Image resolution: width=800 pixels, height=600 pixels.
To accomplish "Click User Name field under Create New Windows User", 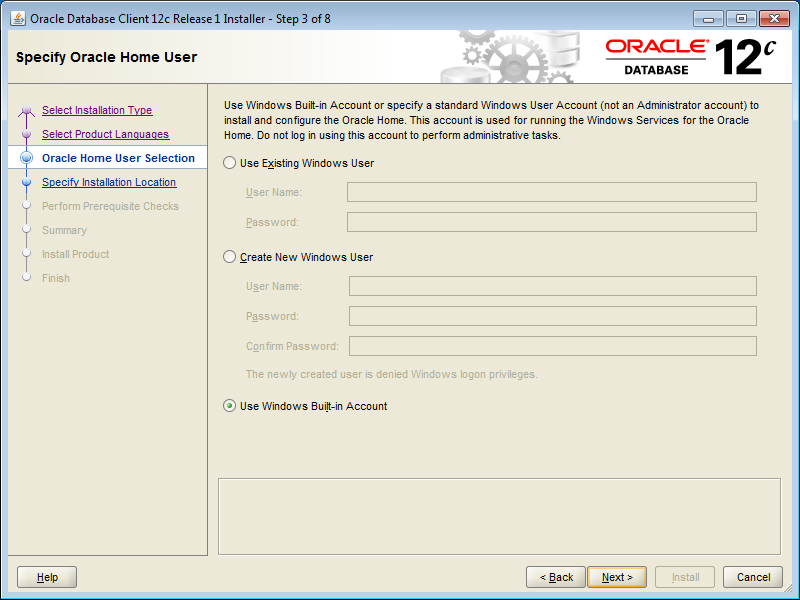I will pyautogui.click(x=553, y=286).
